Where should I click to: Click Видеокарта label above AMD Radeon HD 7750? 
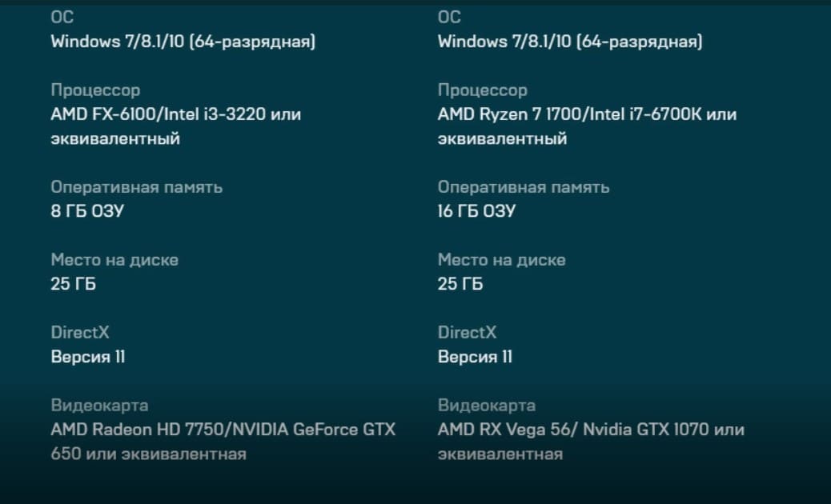pos(99,406)
